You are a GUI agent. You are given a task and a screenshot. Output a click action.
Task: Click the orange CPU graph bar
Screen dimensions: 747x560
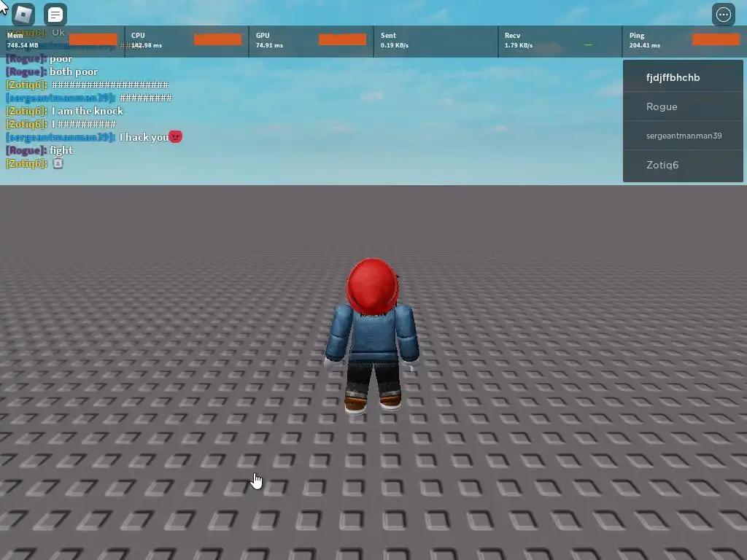(x=217, y=39)
